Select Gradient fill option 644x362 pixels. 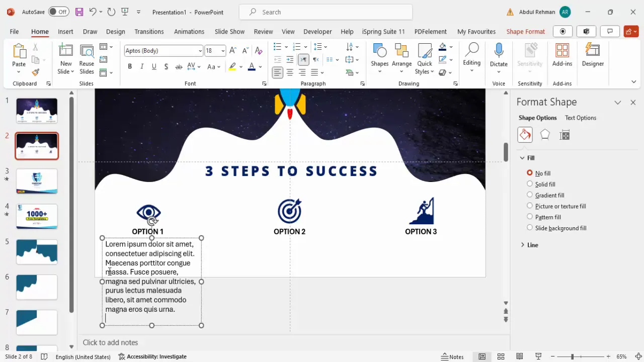(545, 195)
